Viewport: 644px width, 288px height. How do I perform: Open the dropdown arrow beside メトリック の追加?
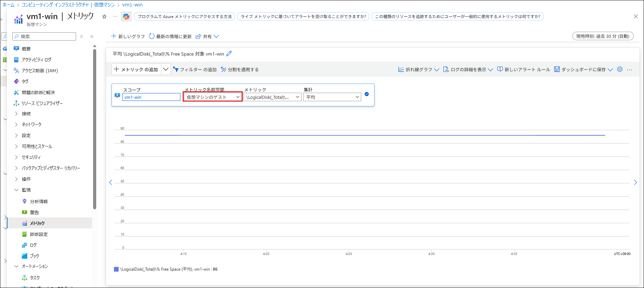pos(166,69)
